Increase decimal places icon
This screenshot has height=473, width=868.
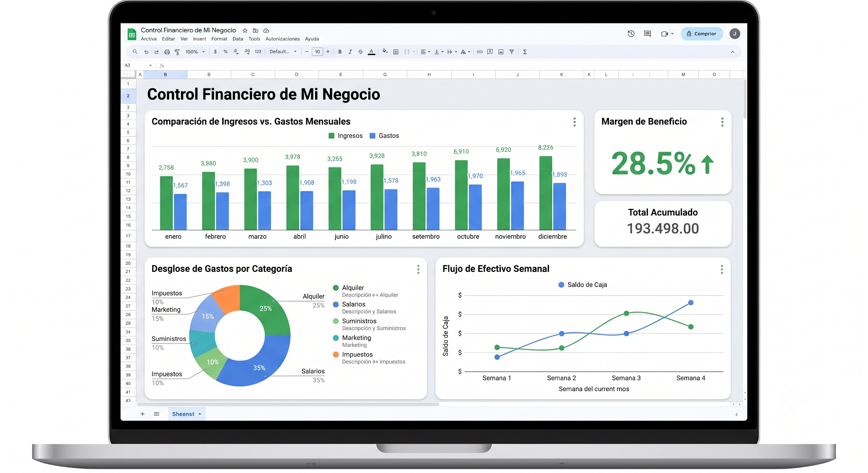click(x=247, y=52)
